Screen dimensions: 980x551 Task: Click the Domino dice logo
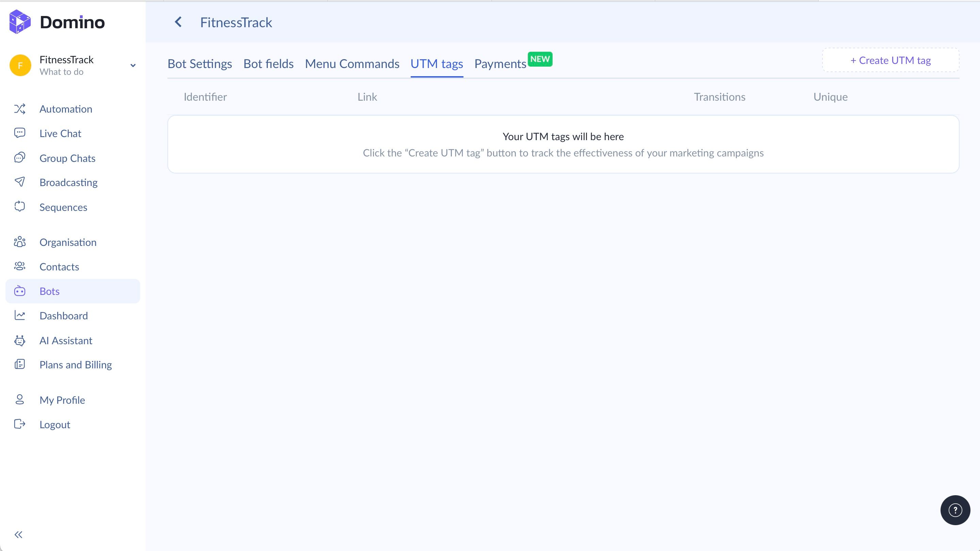[x=20, y=22]
